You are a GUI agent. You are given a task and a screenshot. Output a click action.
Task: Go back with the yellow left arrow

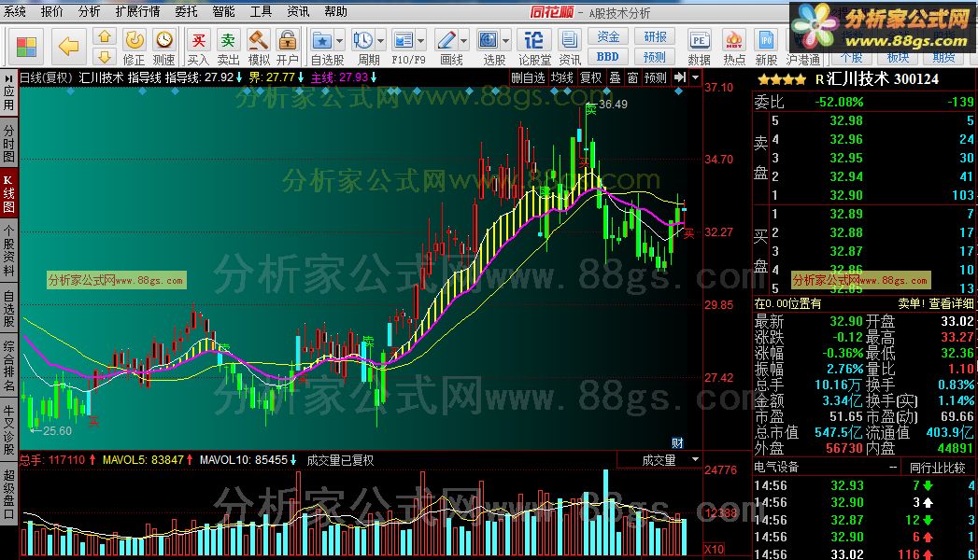68,47
